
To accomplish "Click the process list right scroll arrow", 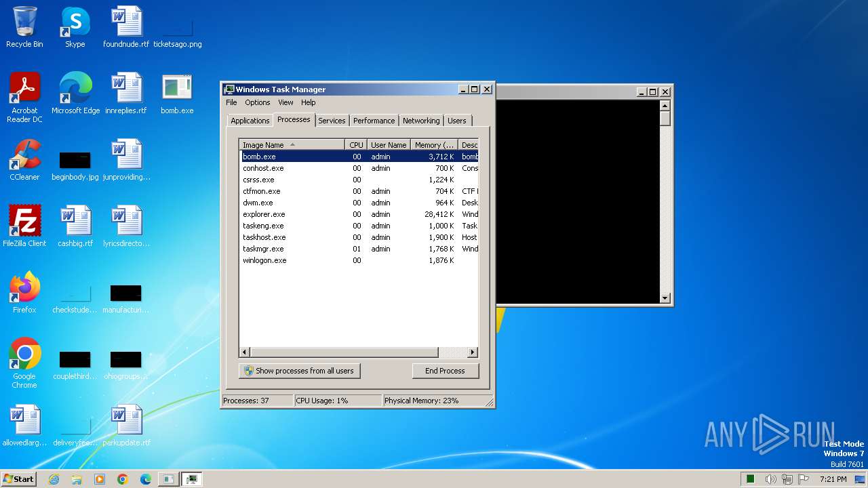I will (473, 352).
